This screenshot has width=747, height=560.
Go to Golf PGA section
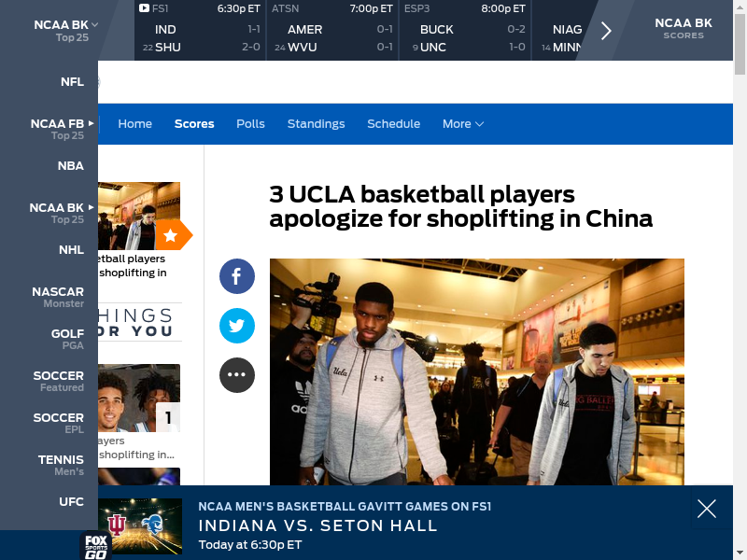(x=67, y=339)
